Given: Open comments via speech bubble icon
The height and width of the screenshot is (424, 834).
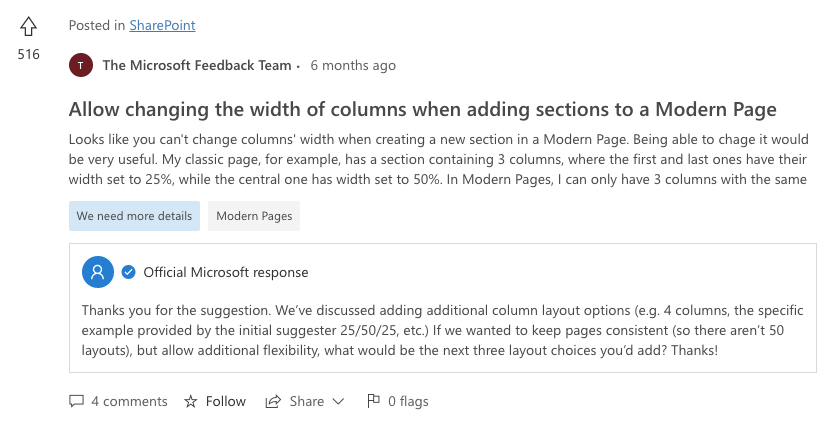Looking at the screenshot, I should click(x=77, y=401).
